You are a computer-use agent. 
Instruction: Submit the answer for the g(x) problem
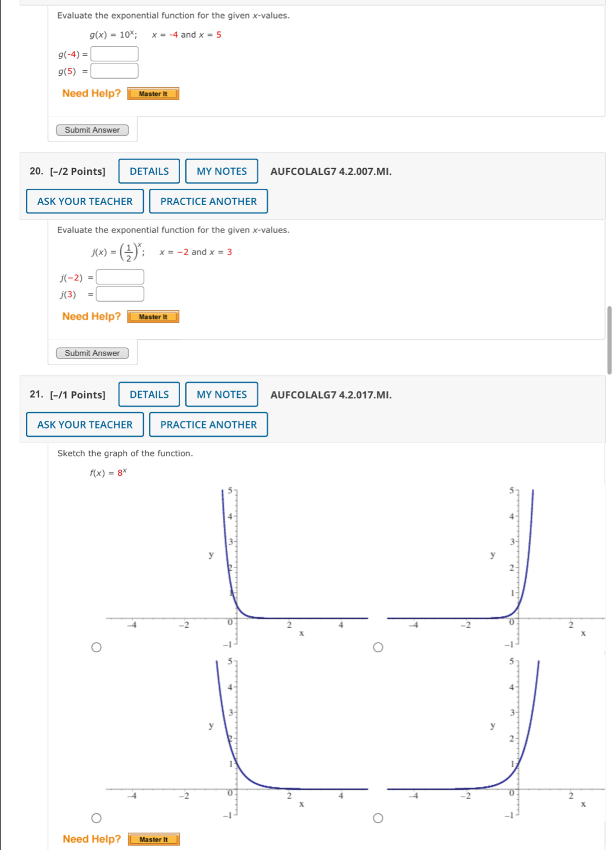tap(93, 130)
